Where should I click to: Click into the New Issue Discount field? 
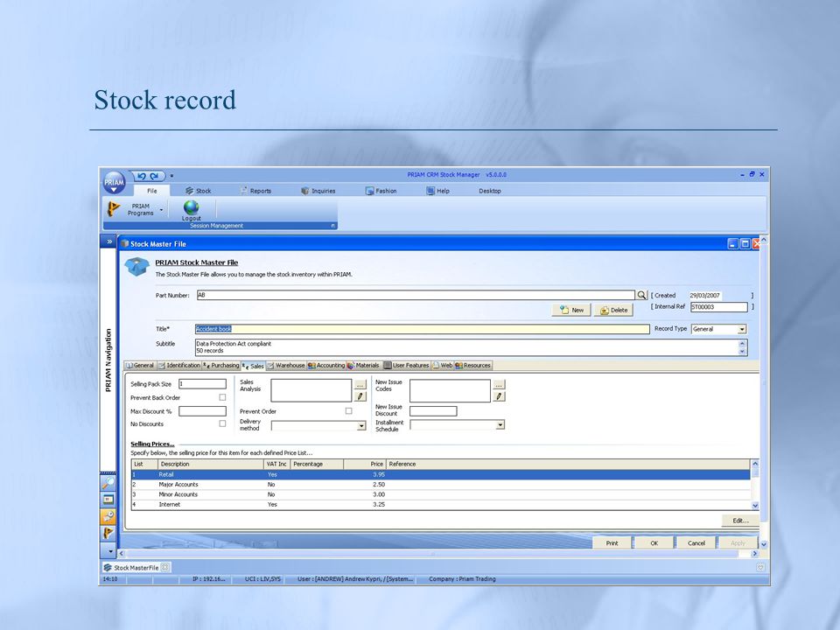[x=433, y=411]
